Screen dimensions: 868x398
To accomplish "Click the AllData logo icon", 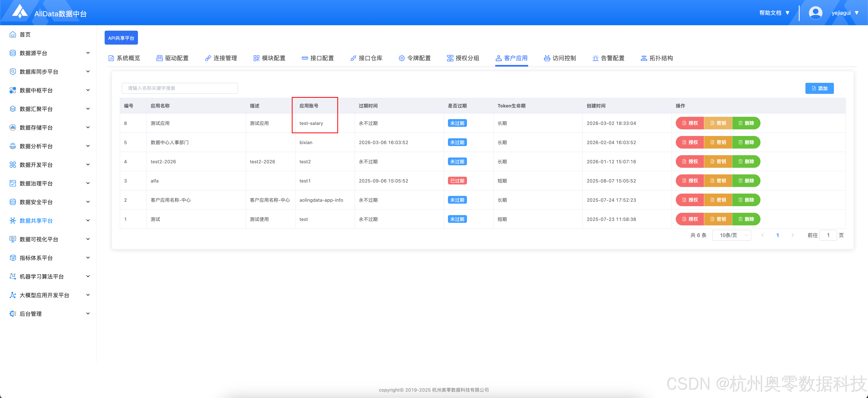I will [20, 11].
